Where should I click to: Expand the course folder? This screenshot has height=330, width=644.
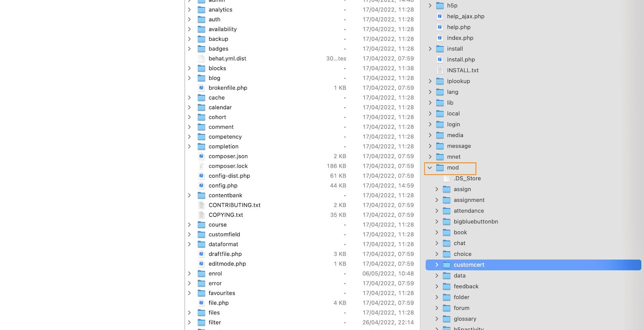pos(189,225)
